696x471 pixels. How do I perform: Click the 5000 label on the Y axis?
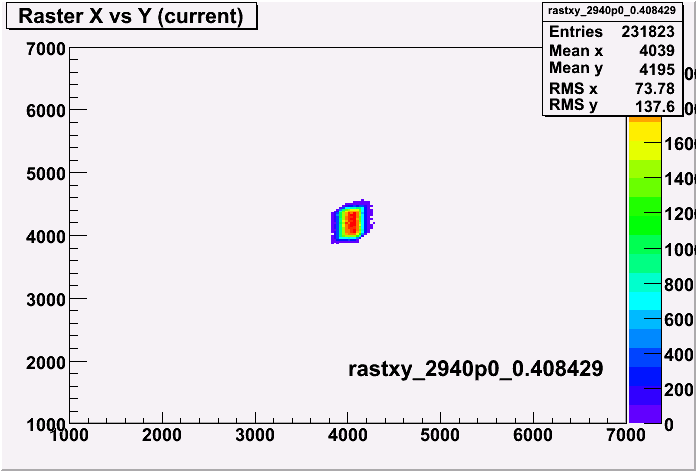tap(46, 174)
